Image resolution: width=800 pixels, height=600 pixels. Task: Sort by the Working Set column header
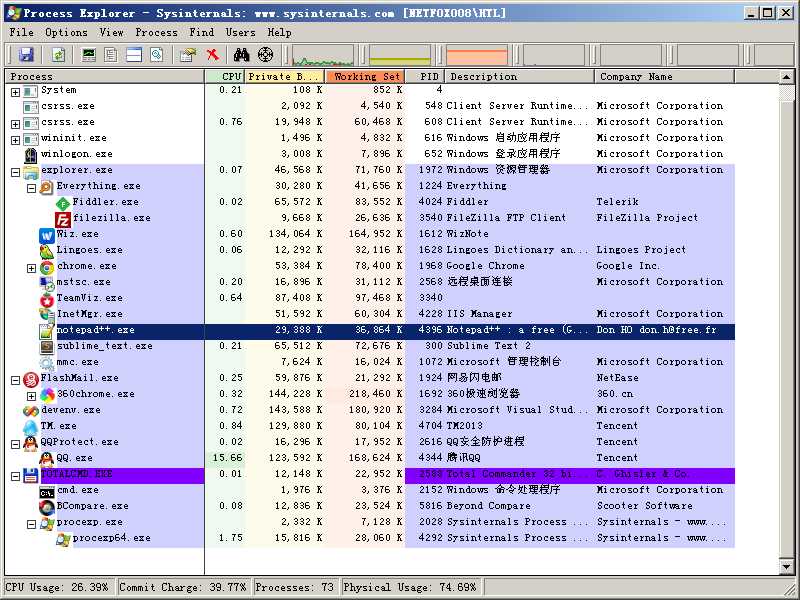pos(365,77)
